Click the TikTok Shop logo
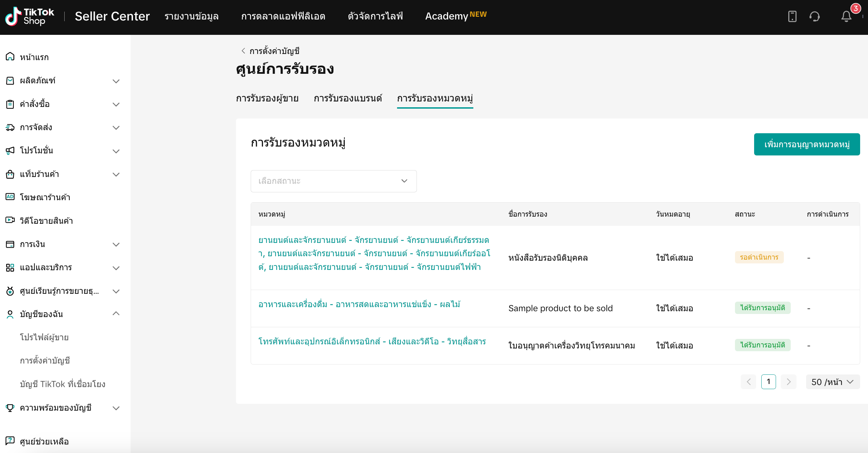Image resolution: width=868 pixels, height=453 pixels. tap(29, 16)
